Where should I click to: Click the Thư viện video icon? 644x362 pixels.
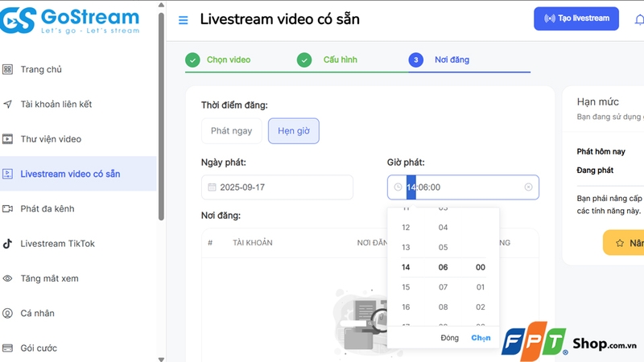tap(7, 139)
